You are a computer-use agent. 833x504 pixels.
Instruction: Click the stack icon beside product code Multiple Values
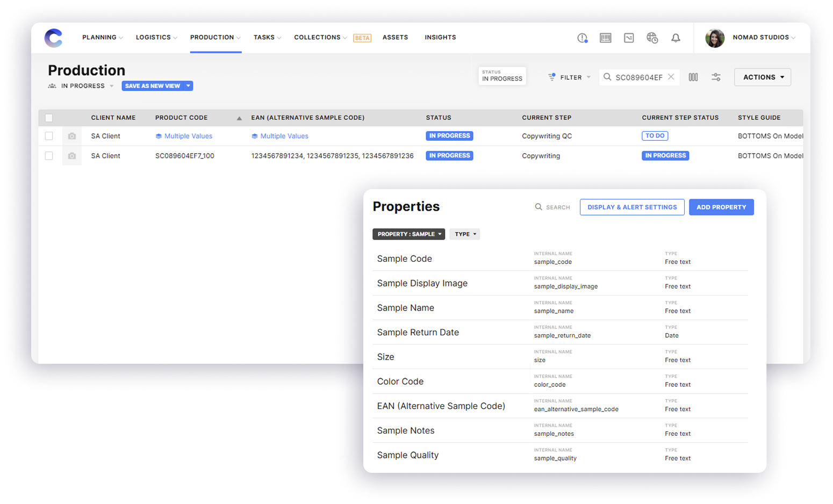[x=159, y=136]
